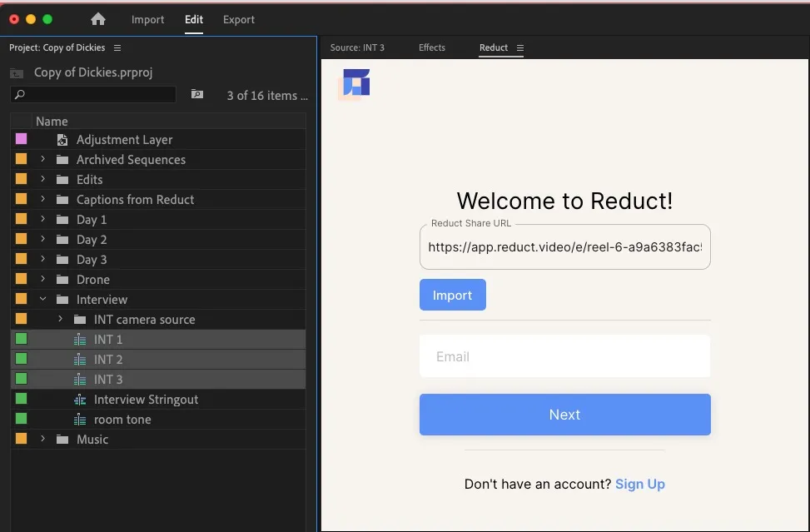Click the Adjustment Layer item icon
This screenshot has height=532, width=810.
point(62,139)
